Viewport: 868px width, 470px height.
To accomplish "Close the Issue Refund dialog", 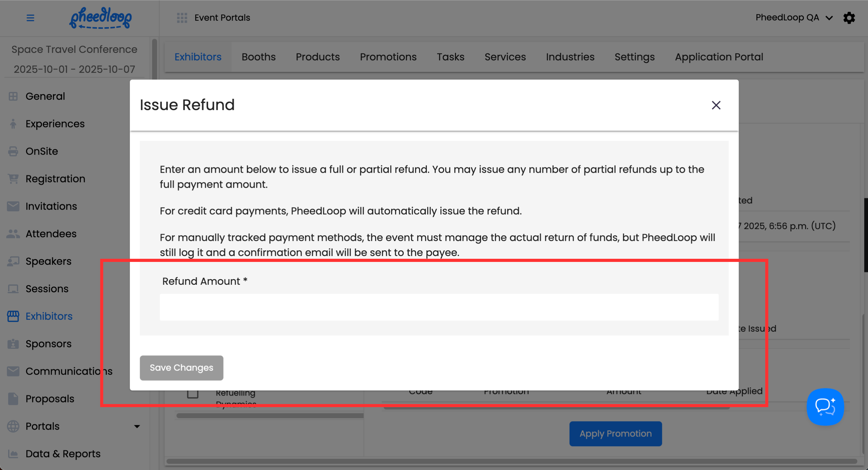I will tap(716, 105).
